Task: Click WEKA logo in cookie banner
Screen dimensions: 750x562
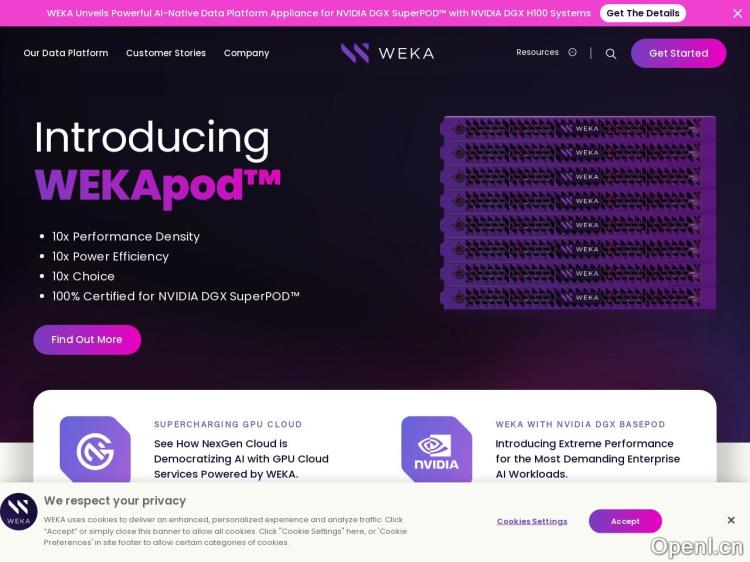Action: (18, 511)
